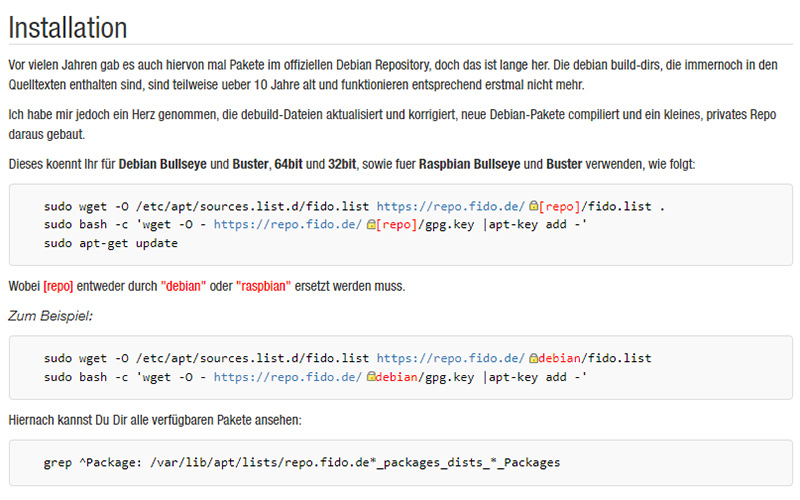Image resolution: width=800 pixels, height=500 pixels.
Task: Click the red [repo] before /fido.list in the code
Action: (560, 206)
